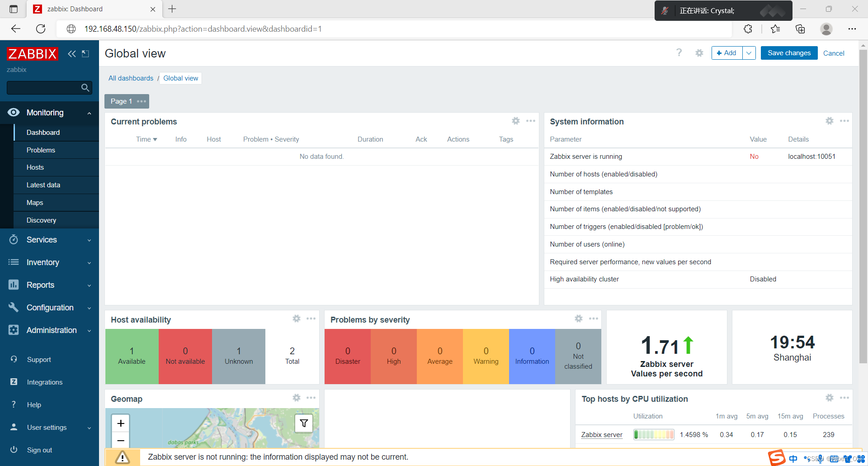Image resolution: width=868 pixels, height=466 pixels.
Task: Click the green Available hosts block
Action: (x=132, y=357)
